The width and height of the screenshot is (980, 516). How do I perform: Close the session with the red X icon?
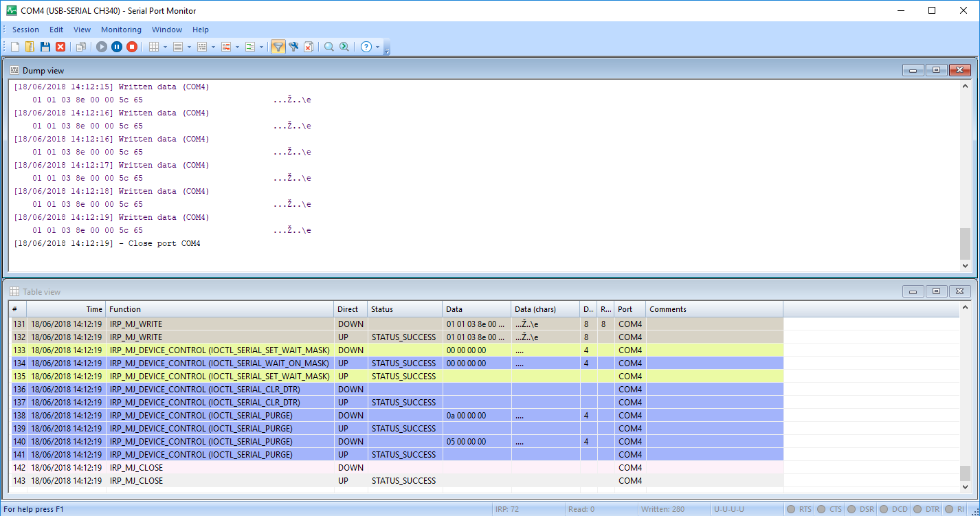click(x=60, y=47)
